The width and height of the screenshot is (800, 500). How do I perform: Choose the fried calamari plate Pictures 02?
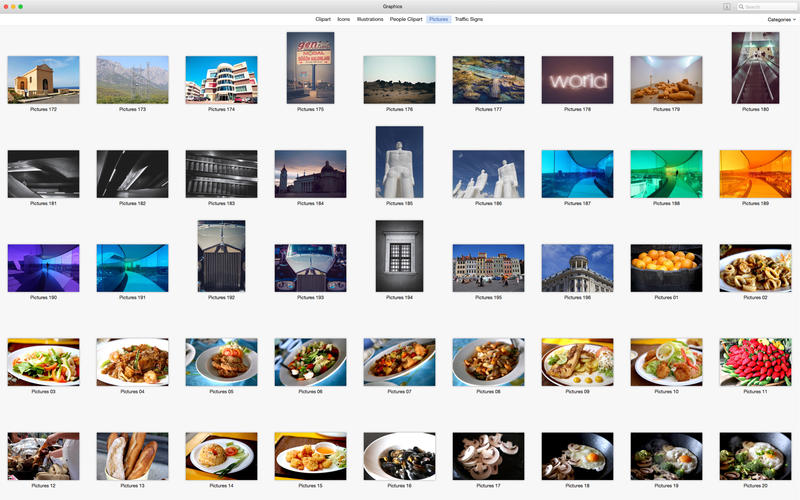[755, 268]
